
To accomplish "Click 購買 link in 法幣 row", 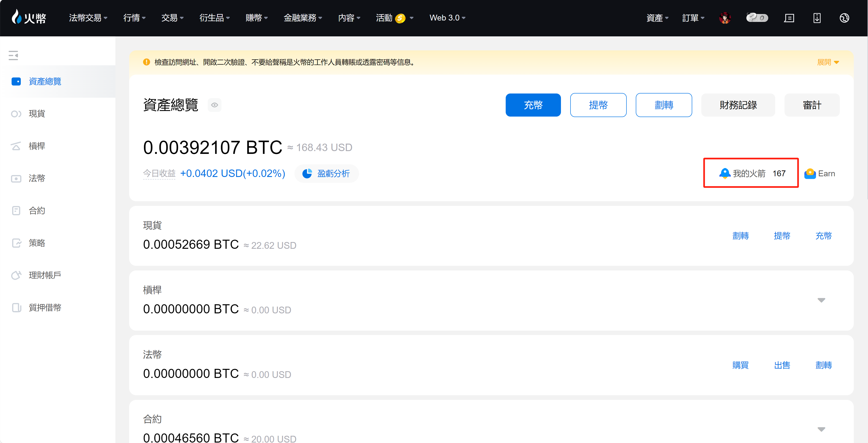I will [x=741, y=365].
